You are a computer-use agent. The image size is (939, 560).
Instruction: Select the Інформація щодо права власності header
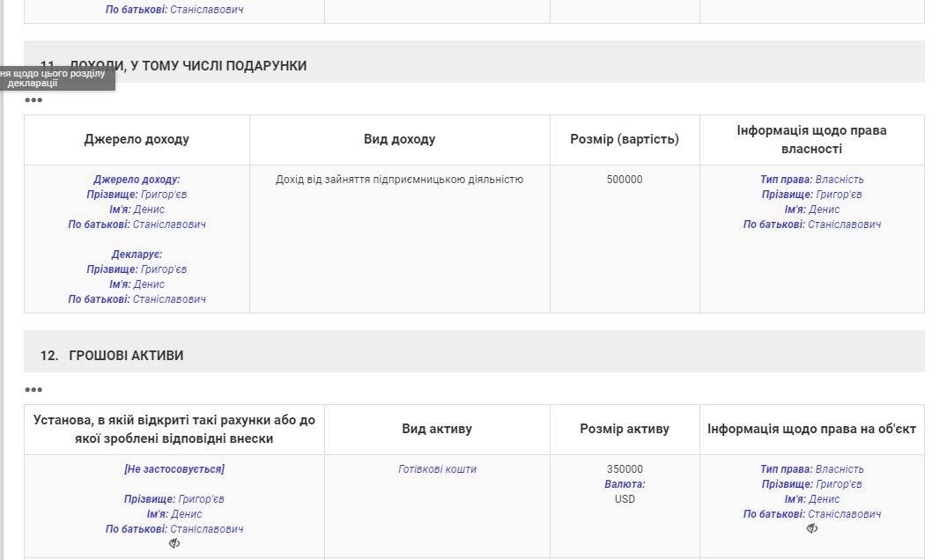[x=811, y=139]
